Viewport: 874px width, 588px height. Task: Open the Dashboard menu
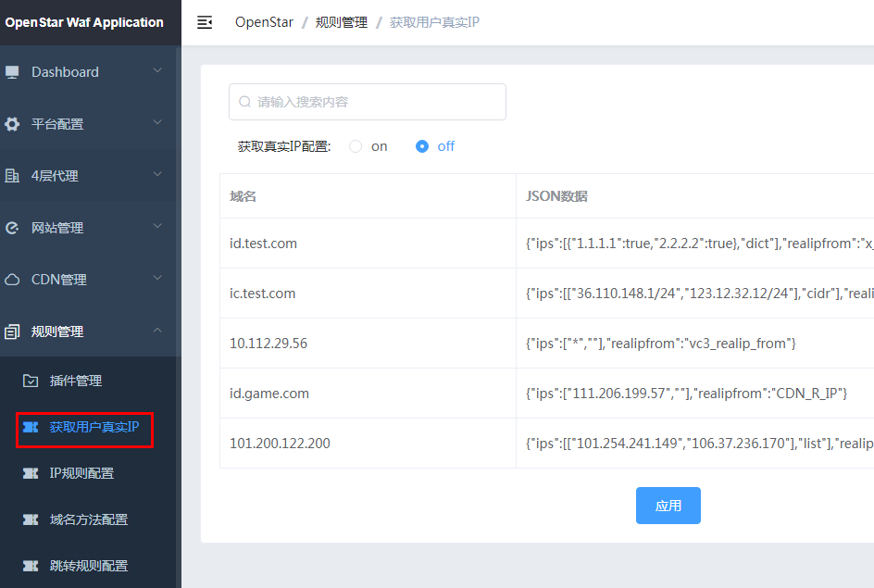88,72
